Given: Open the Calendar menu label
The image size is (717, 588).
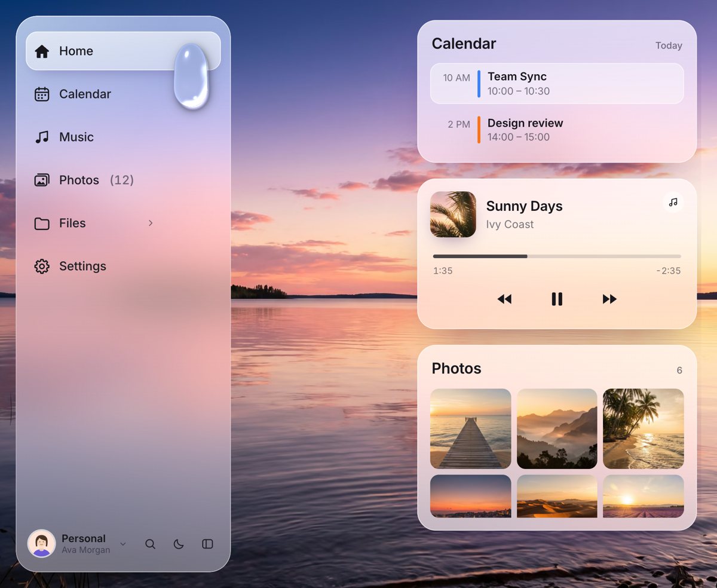Looking at the screenshot, I should (85, 94).
